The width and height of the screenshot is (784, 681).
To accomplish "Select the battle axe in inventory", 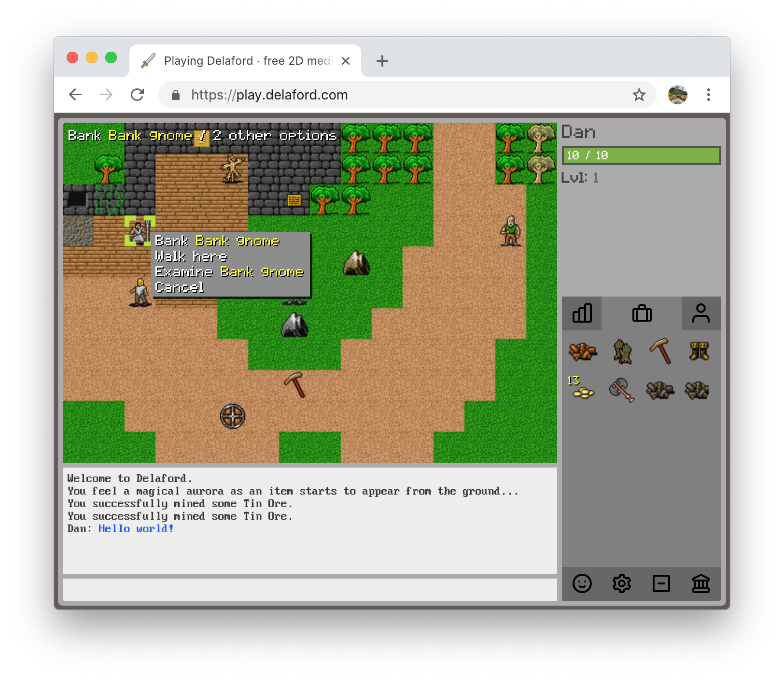I will (x=621, y=390).
